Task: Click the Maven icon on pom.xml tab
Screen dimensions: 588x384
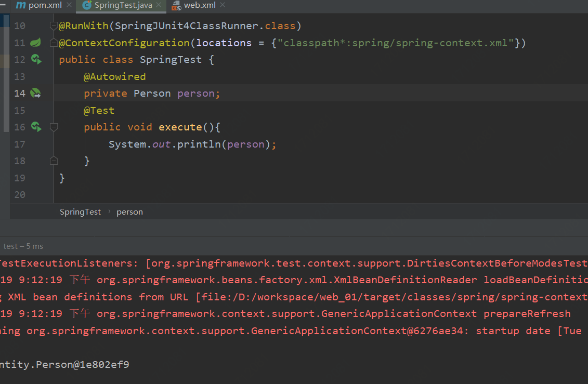Action: 21,5
